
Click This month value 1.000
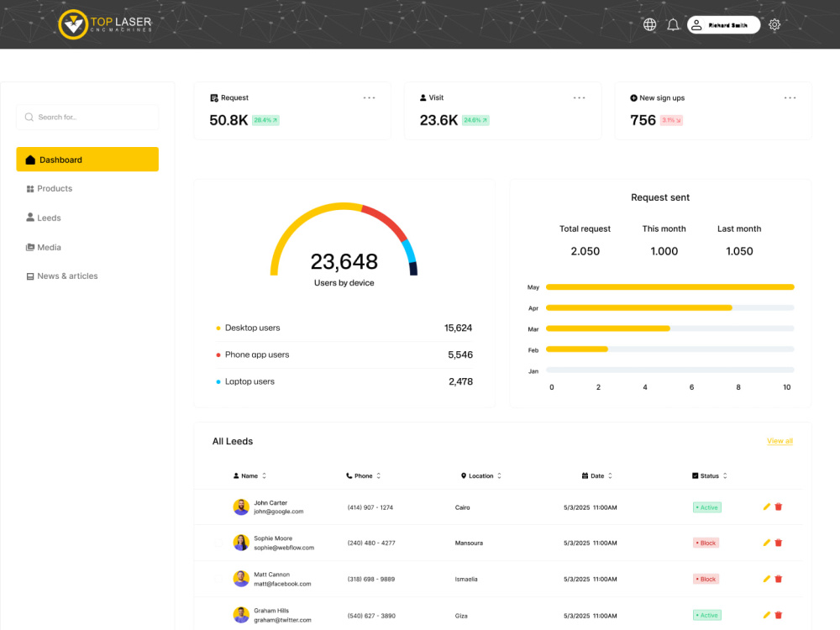pyautogui.click(x=664, y=251)
